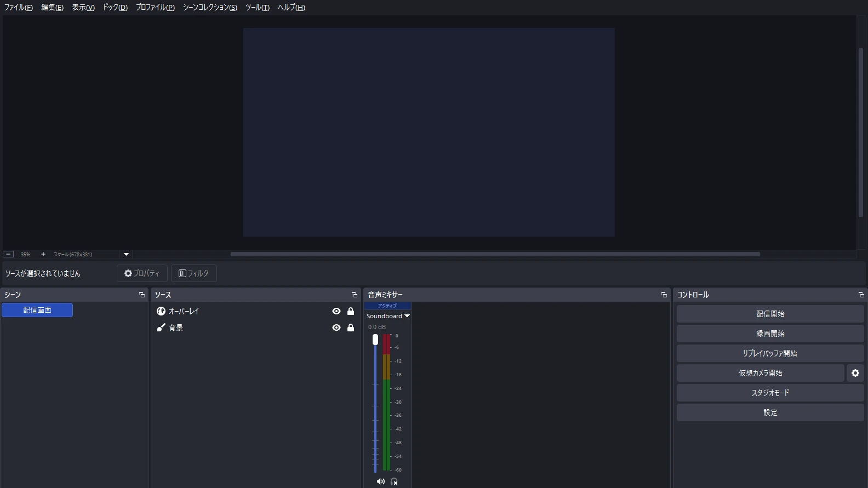Click the 仮想カメラ開始 button
Screen dimensions: 868x488
760,373
